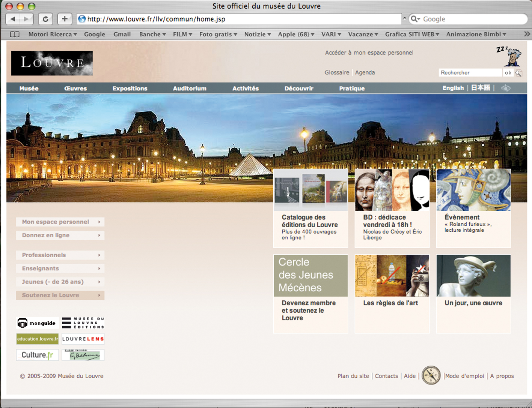The width and height of the screenshot is (532, 408).
Task: Open Grafica SITI WEB bookmark folder
Action: tap(412, 34)
